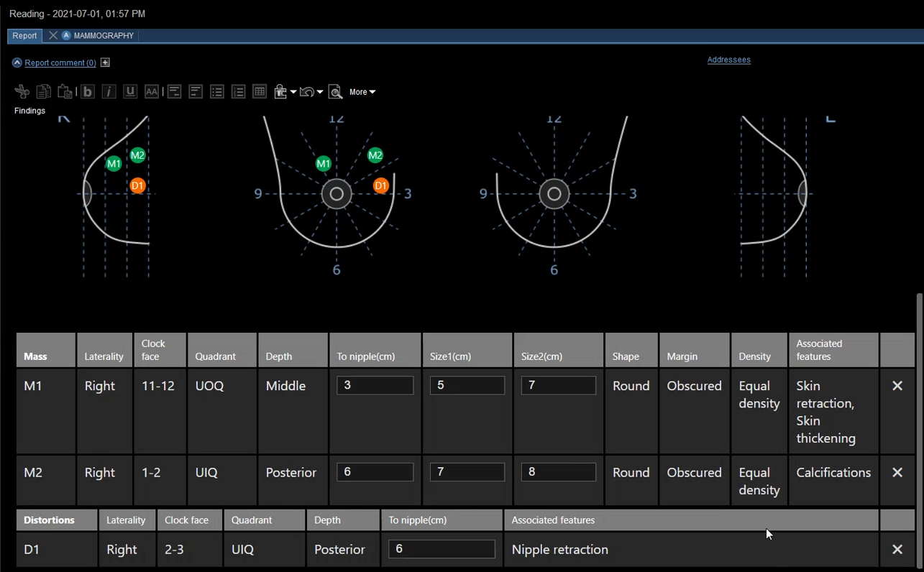The width and height of the screenshot is (924, 572).
Task: Click the Copy icon in toolbar
Action: [44, 92]
